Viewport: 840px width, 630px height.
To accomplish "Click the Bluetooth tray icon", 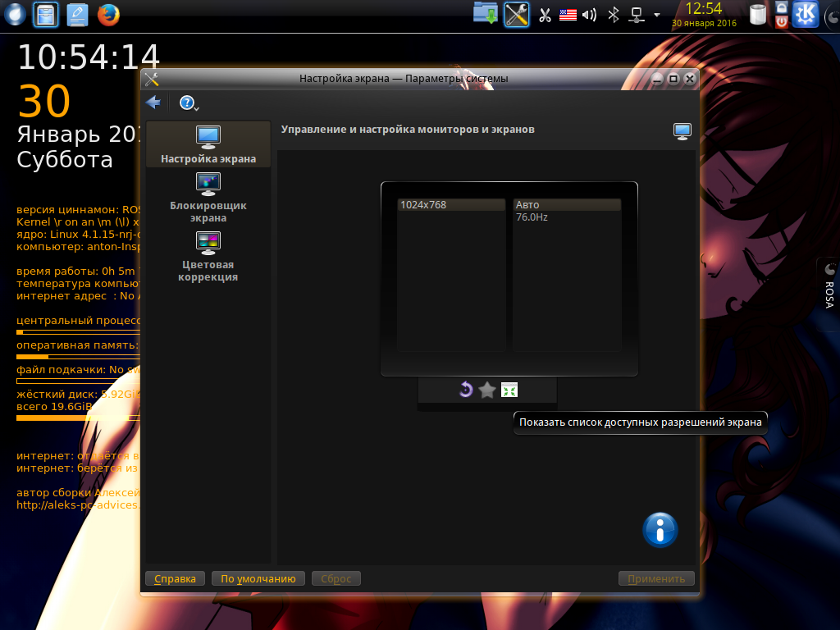I will [x=614, y=15].
